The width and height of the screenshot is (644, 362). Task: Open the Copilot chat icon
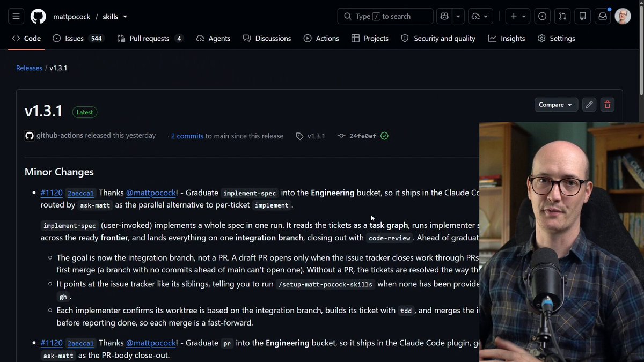444,16
